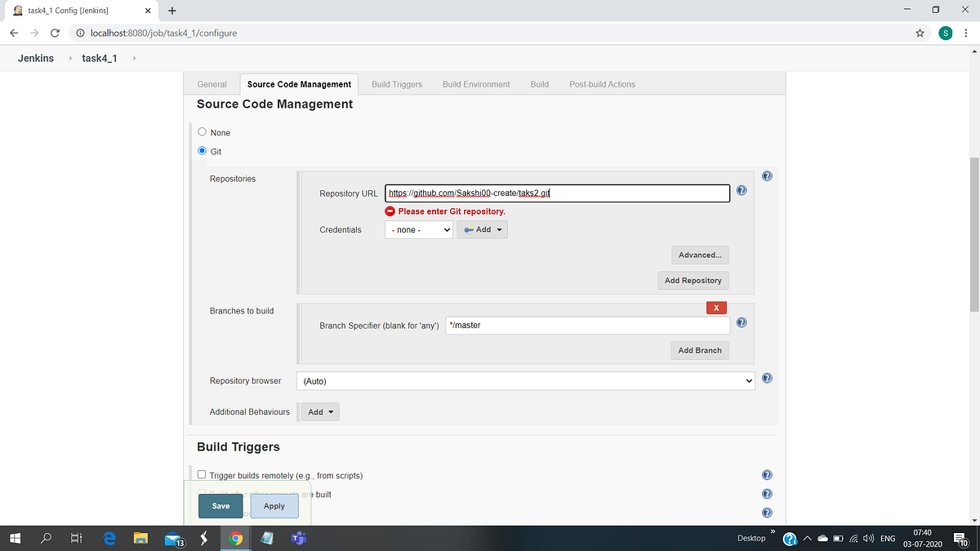The width and height of the screenshot is (980, 551).
Task: Click the blue Get Help tray icon
Action: (789, 538)
